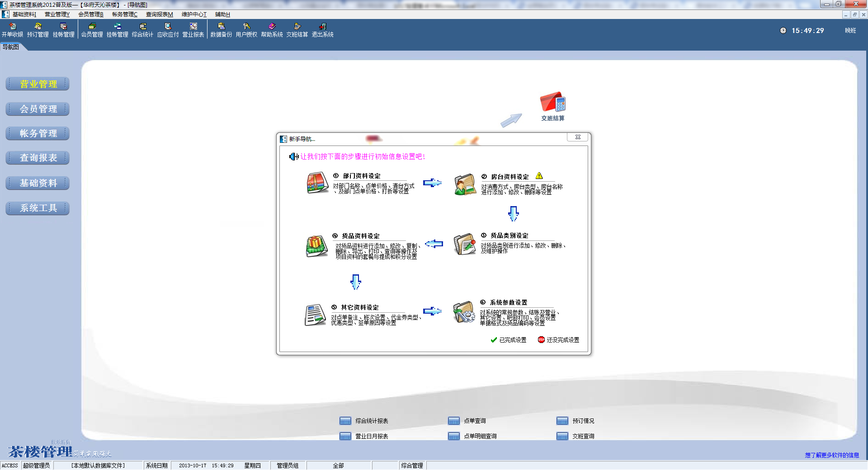Open the 点单明细查询 link text

click(480, 436)
